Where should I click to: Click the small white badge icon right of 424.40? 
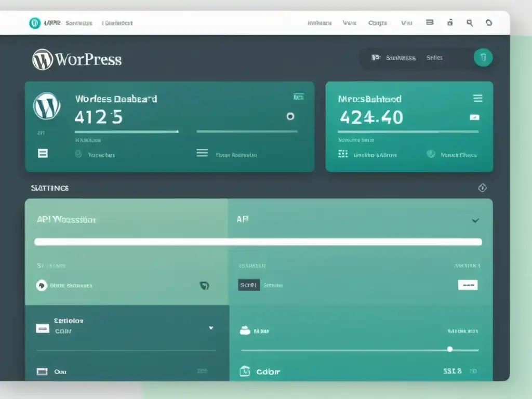474,117
